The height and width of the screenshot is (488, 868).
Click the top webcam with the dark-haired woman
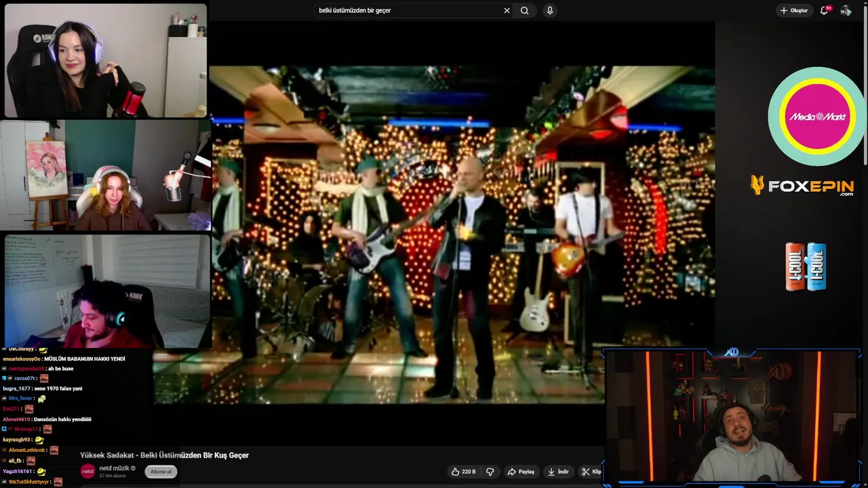click(105, 60)
